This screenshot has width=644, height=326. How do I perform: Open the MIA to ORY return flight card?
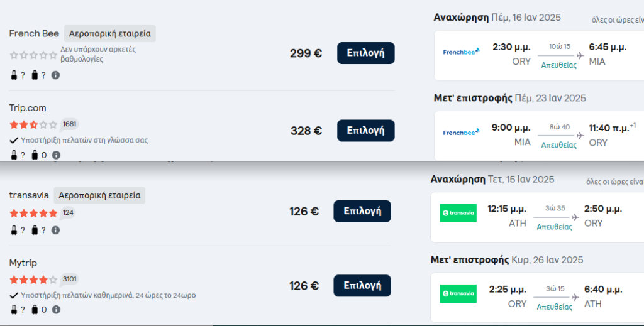tap(539, 136)
